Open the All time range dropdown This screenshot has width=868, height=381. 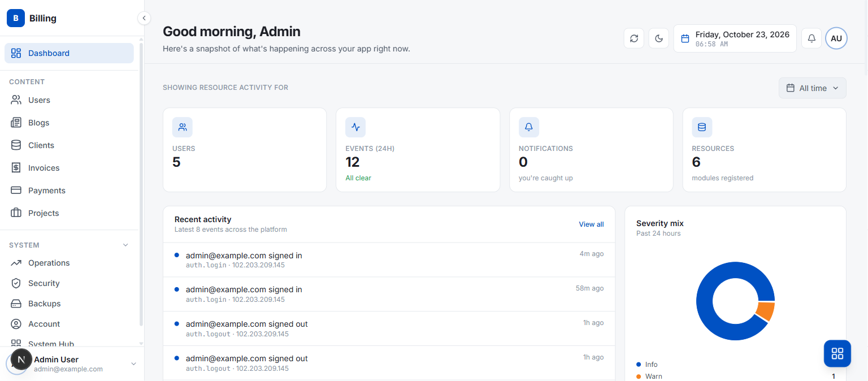click(813, 88)
